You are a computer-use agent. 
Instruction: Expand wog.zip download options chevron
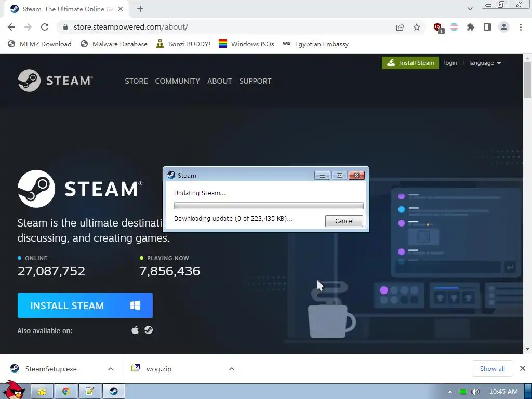coord(232,369)
